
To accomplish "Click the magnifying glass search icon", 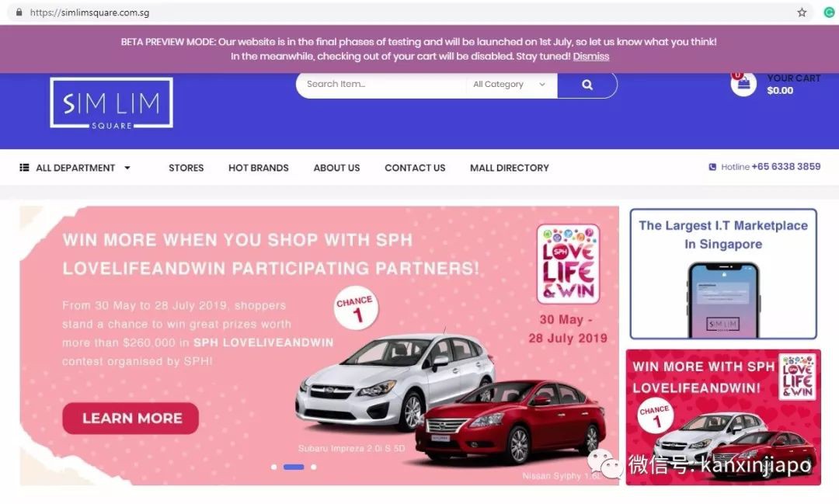I will (587, 85).
